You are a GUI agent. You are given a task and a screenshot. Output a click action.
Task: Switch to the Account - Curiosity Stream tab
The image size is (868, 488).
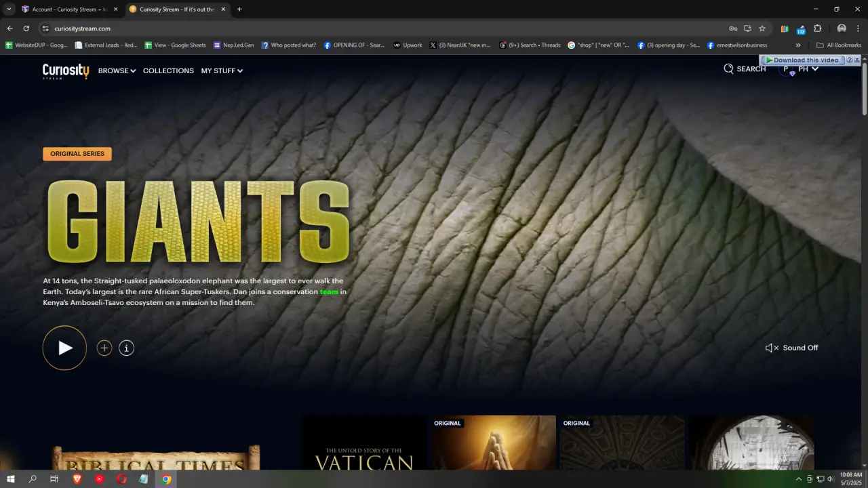(x=69, y=9)
